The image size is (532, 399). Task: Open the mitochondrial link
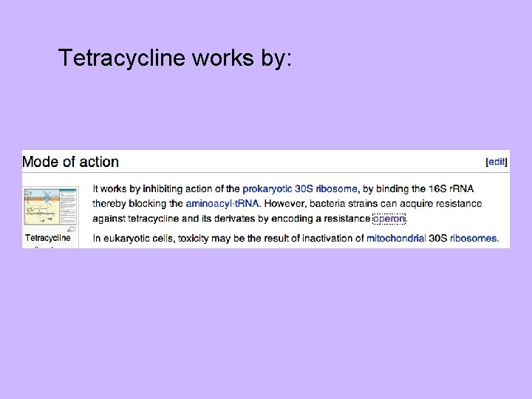coord(396,238)
